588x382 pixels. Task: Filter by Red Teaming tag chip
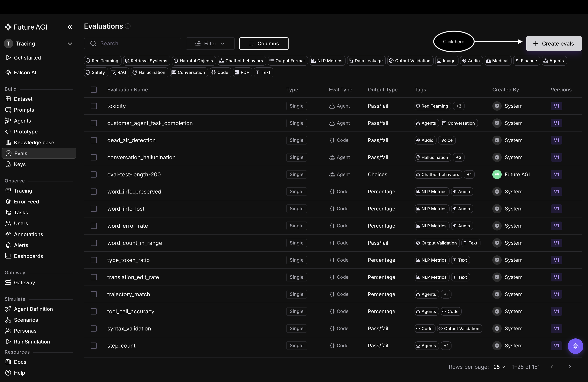tap(102, 61)
